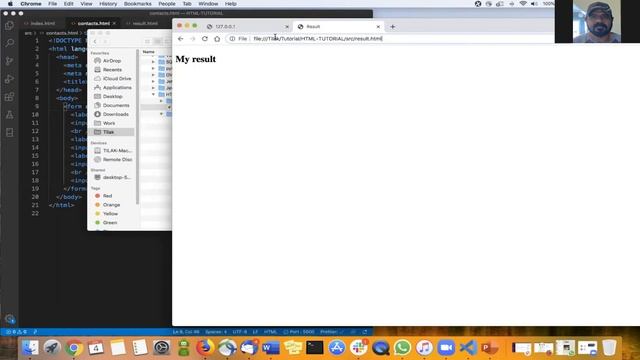
Task: Open Microsoft Word from the Dock
Action: click(271, 348)
